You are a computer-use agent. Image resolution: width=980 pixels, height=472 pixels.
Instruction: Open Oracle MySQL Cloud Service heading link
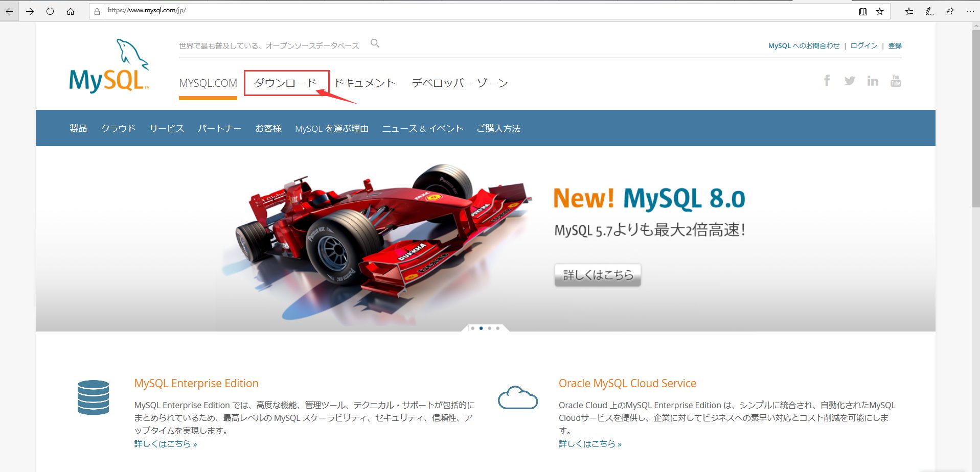click(627, 383)
